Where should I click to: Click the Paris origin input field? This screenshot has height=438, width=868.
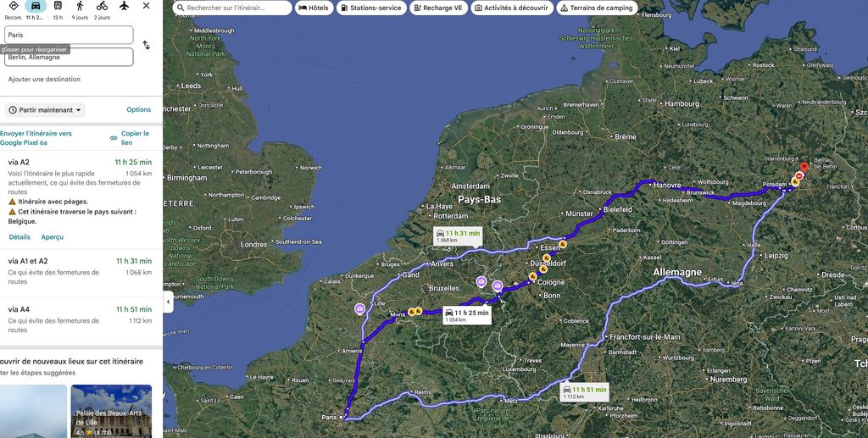pyautogui.click(x=69, y=35)
